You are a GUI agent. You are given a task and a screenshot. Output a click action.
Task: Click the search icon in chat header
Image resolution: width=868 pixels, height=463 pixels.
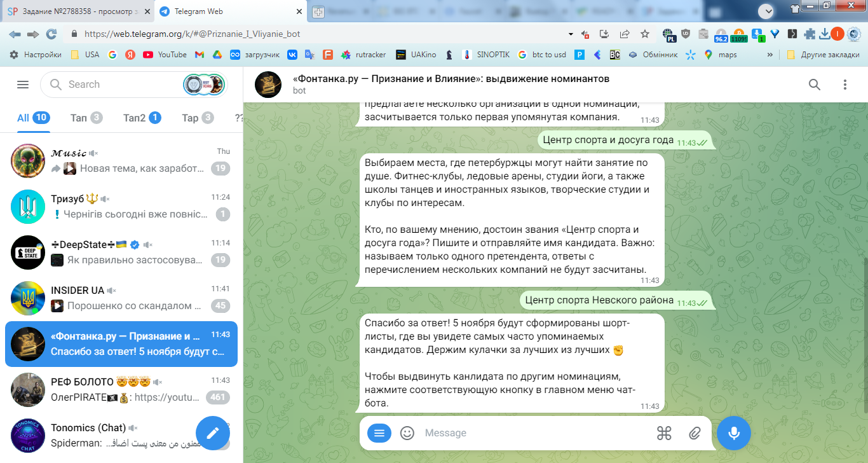pyautogui.click(x=814, y=85)
